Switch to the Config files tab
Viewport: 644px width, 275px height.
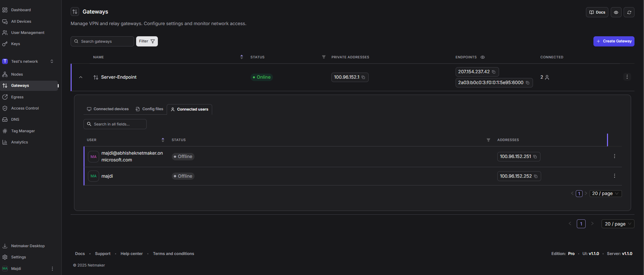(x=149, y=109)
